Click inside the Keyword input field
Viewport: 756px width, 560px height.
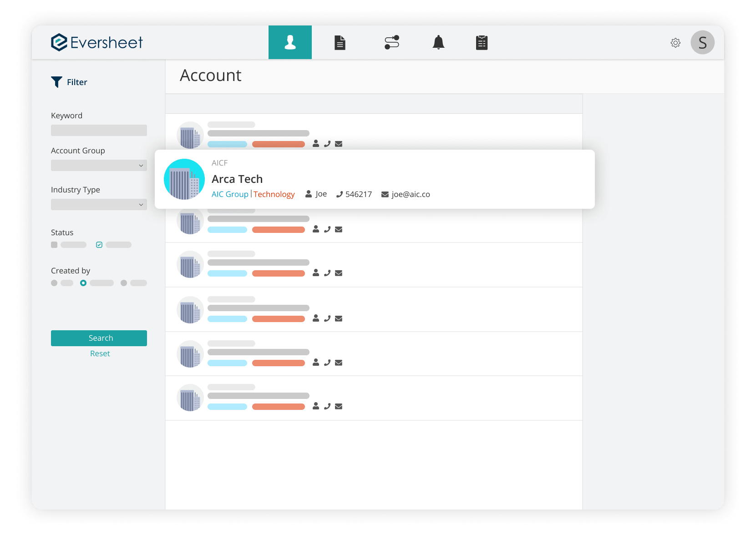99,130
